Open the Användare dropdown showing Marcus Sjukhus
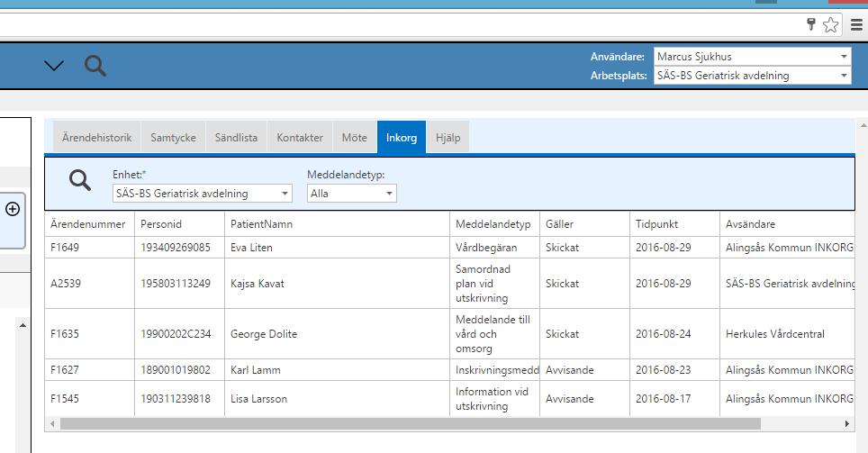868x453 pixels. pyautogui.click(x=753, y=57)
